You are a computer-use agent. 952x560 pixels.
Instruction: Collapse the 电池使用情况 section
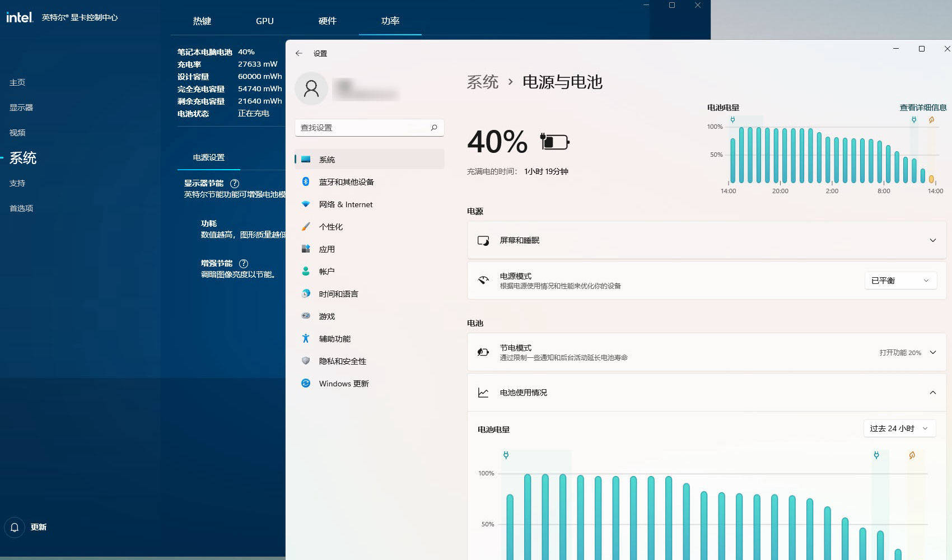pyautogui.click(x=933, y=393)
